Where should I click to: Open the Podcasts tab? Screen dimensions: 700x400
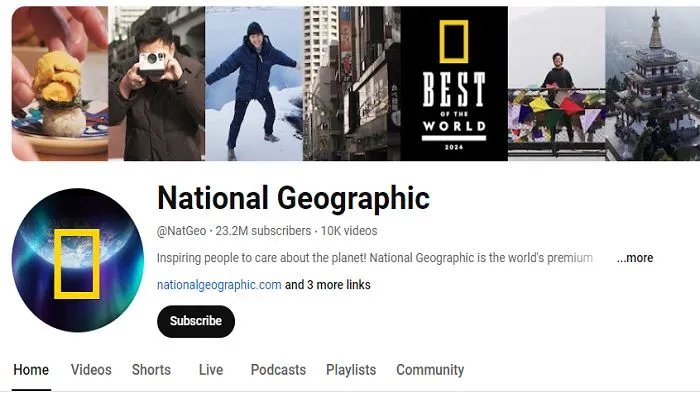point(278,370)
